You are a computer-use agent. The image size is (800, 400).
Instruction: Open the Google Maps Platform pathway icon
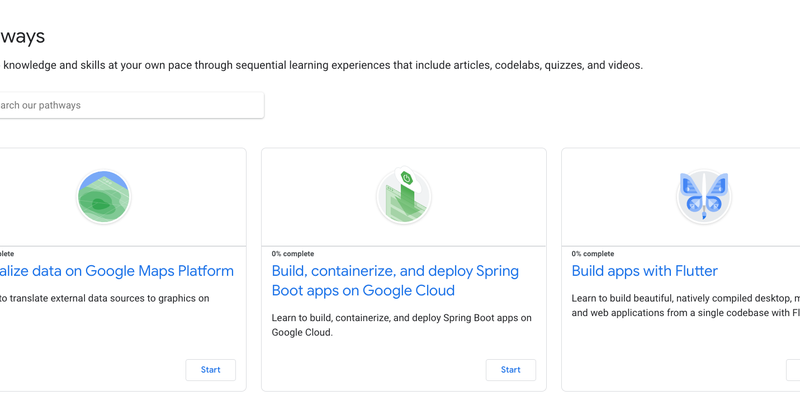(104, 197)
